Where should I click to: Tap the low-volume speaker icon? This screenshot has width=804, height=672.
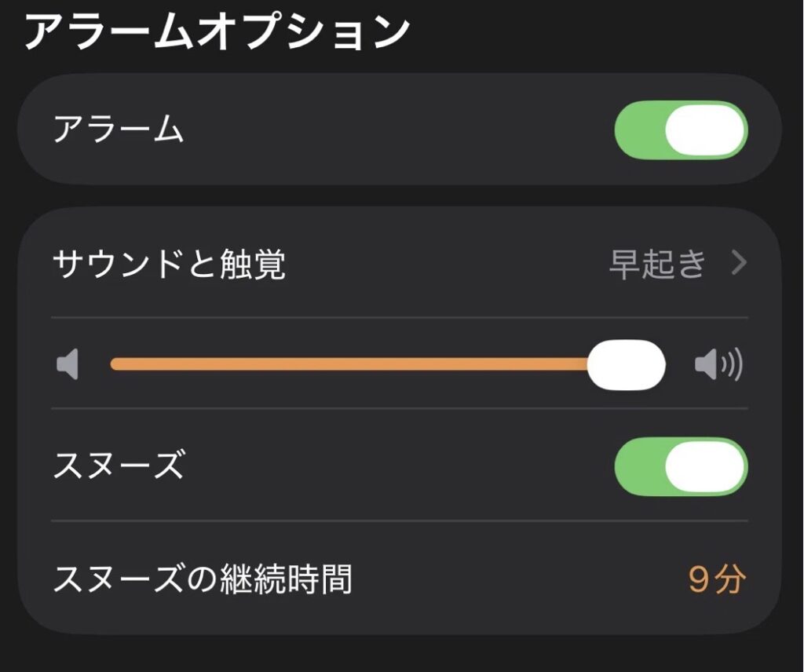68,364
